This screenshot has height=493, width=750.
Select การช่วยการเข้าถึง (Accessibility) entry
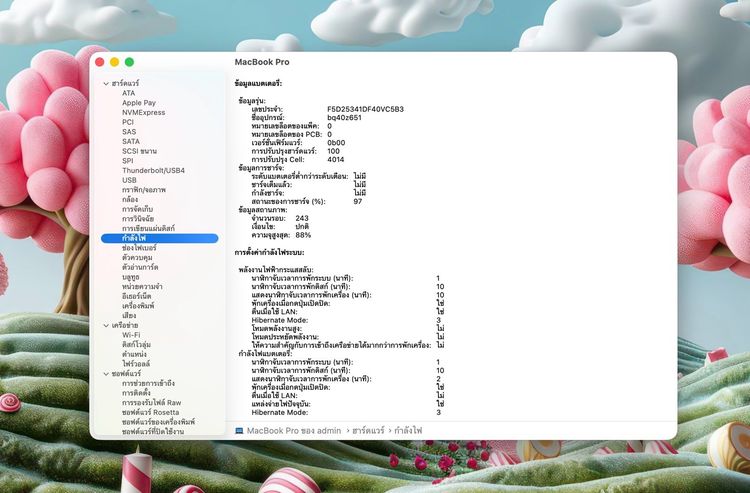coord(148,383)
